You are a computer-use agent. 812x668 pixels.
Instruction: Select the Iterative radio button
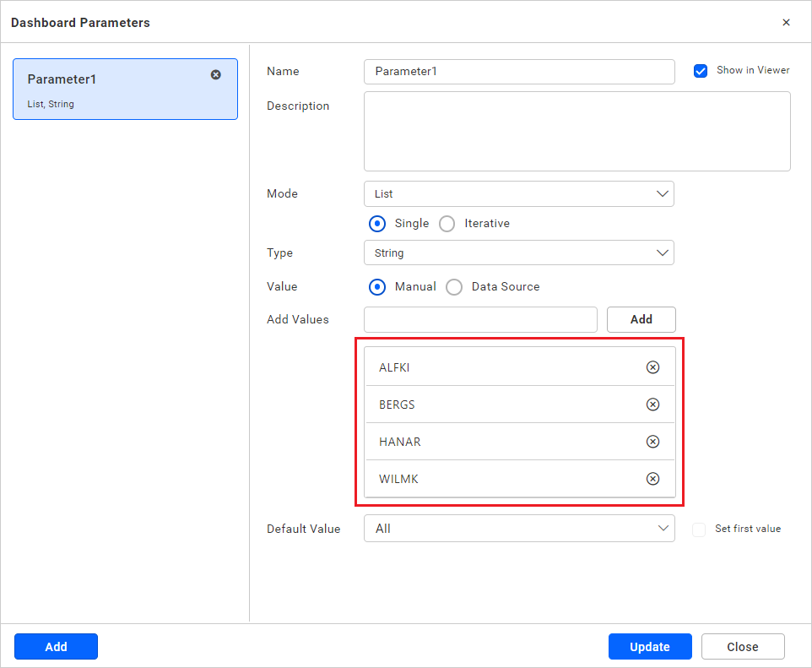coord(447,223)
